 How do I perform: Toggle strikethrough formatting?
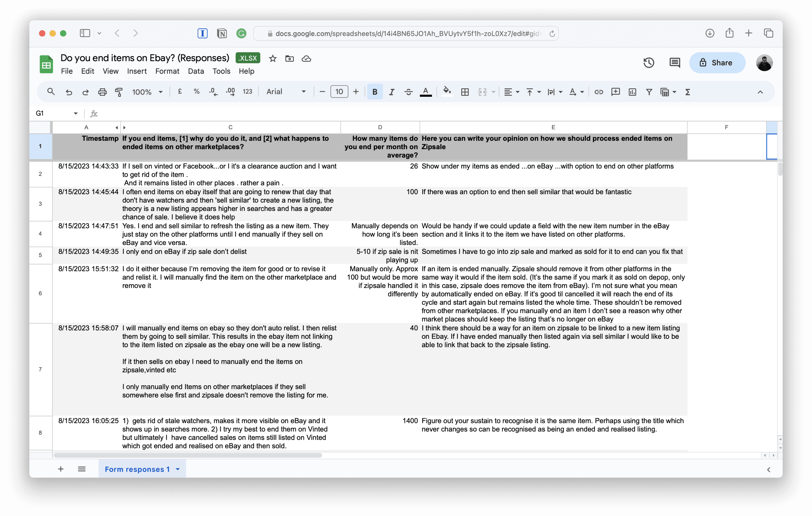coord(408,92)
